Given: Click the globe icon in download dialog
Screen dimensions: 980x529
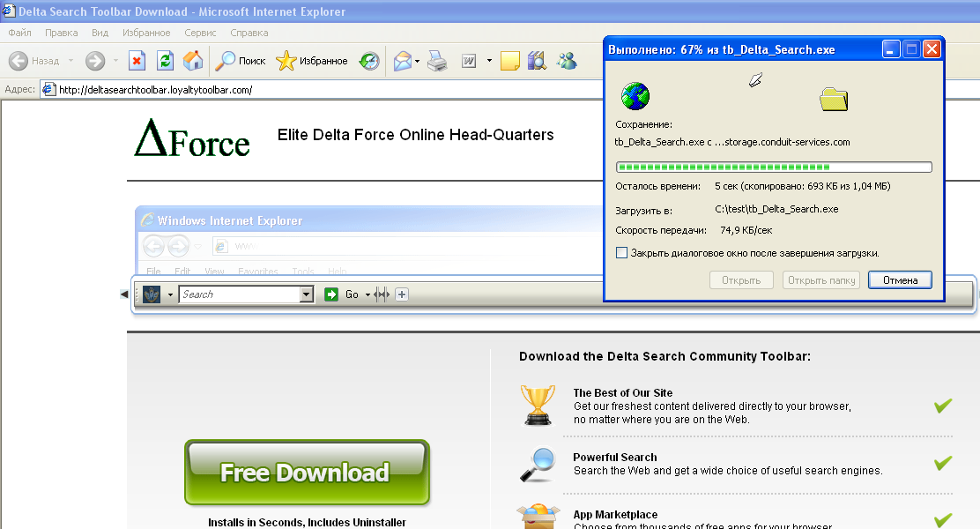Looking at the screenshot, I should coord(635,96).
